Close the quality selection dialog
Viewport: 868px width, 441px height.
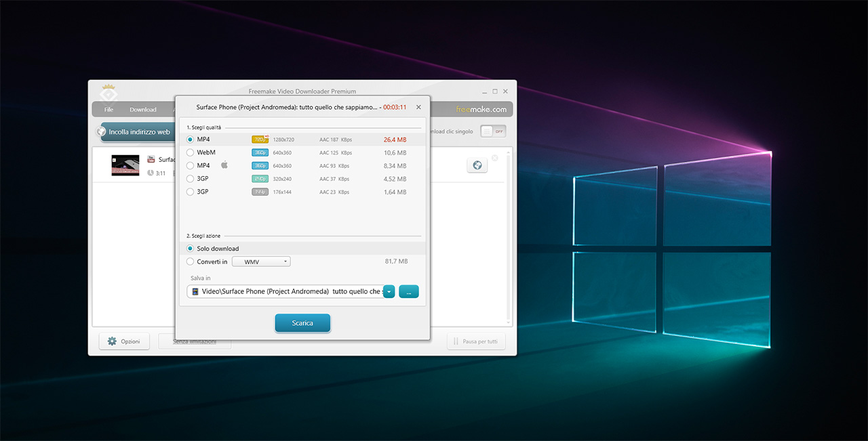(418, 107)
